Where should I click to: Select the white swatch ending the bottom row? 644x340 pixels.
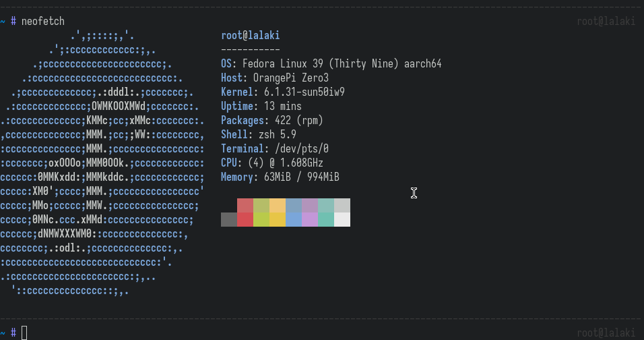[x=342, y=219]
